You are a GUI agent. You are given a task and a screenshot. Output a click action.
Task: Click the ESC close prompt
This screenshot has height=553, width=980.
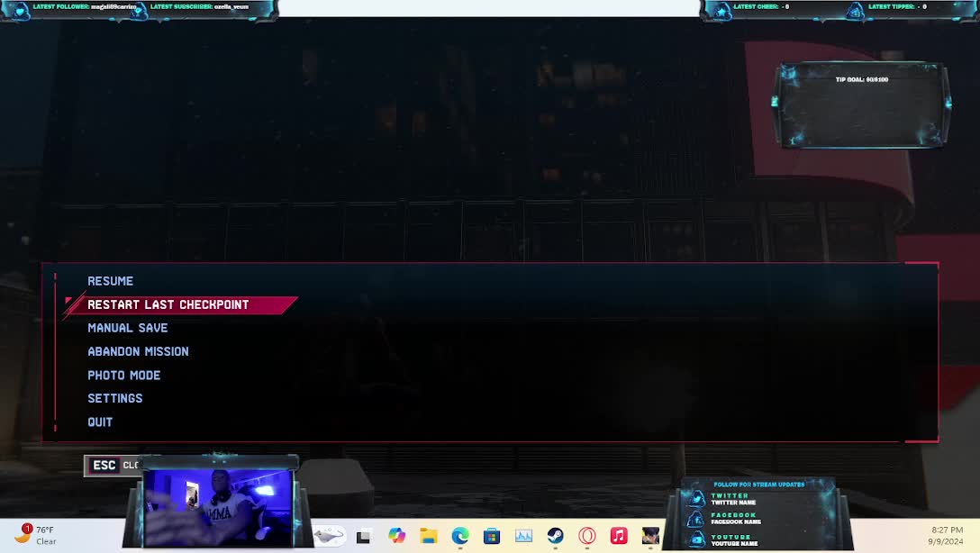click(113, 466)
